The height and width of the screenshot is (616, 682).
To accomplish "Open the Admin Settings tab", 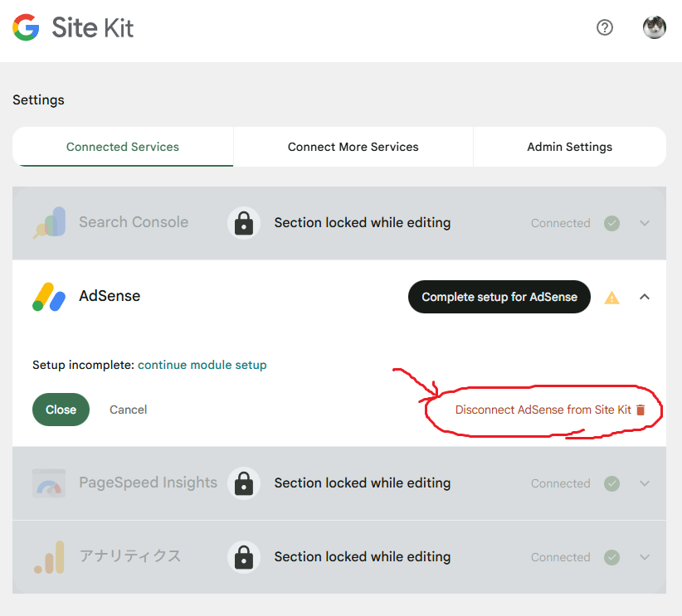I will [x=569, y=147].
